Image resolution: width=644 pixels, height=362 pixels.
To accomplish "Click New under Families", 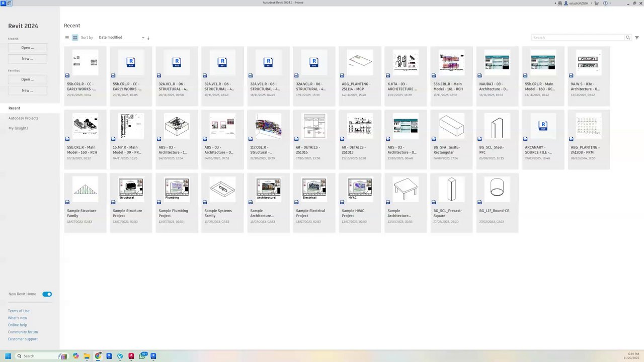I will tap(28, 90).
